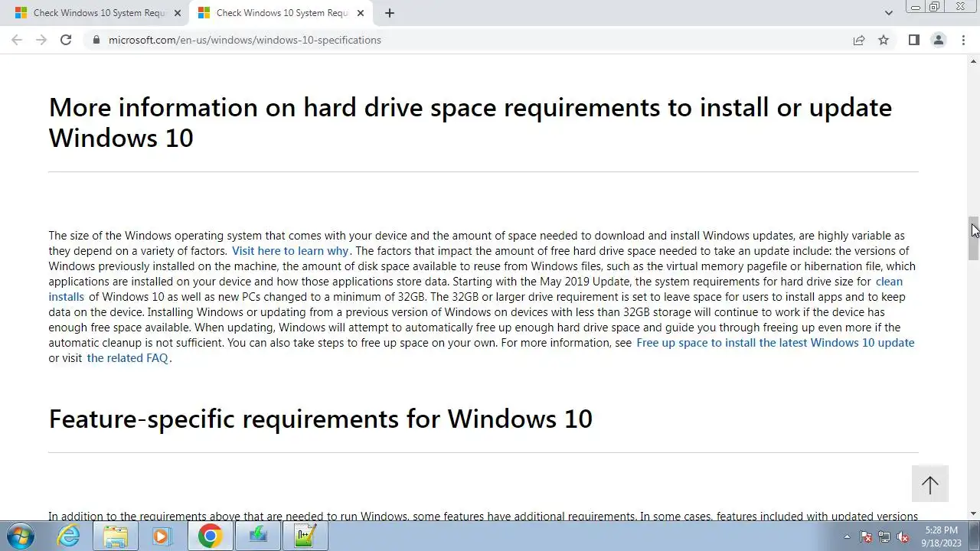Click 'Feature-specific requirements for Windows 10' heading

[x=320, y=419]
